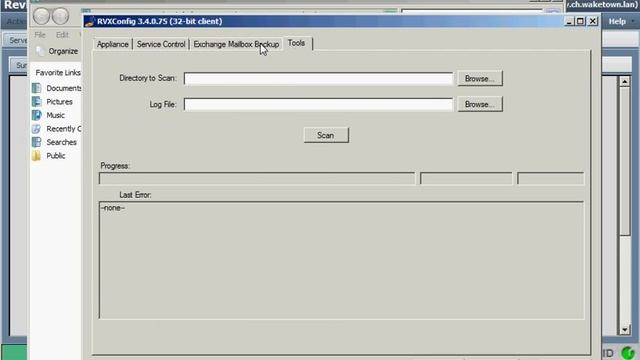Click the Log File input field
Image resolution: width=640 pixels, height=360 pixels.
(318, 104)
